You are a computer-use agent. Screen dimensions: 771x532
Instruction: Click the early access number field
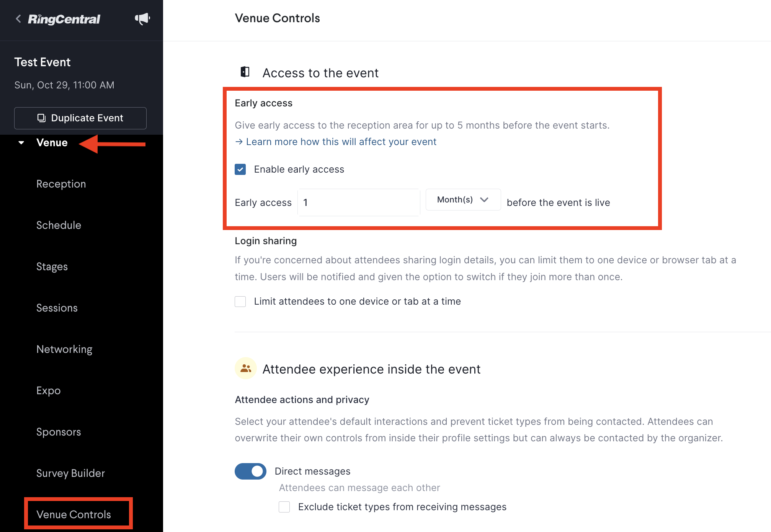click(x=359, y=202)
